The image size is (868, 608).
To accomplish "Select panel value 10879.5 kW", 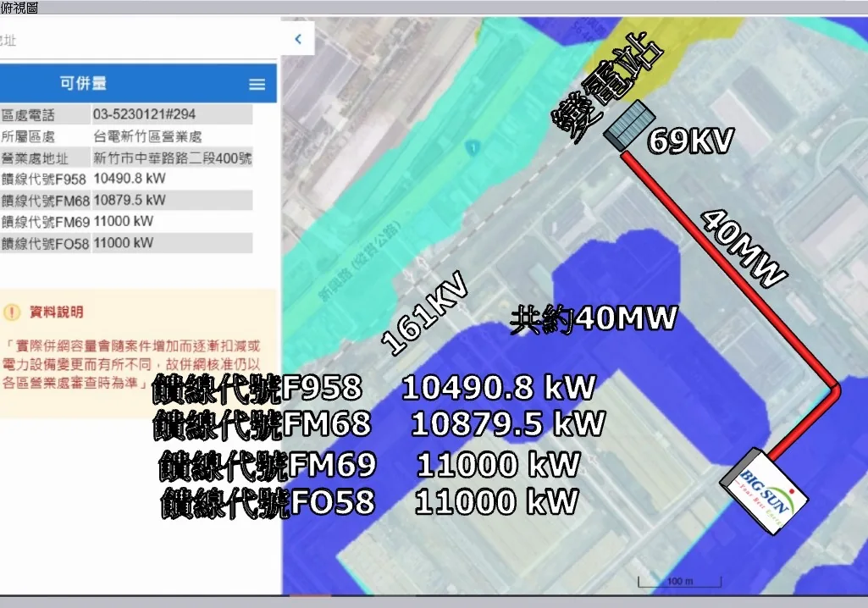I will point(130,200).
